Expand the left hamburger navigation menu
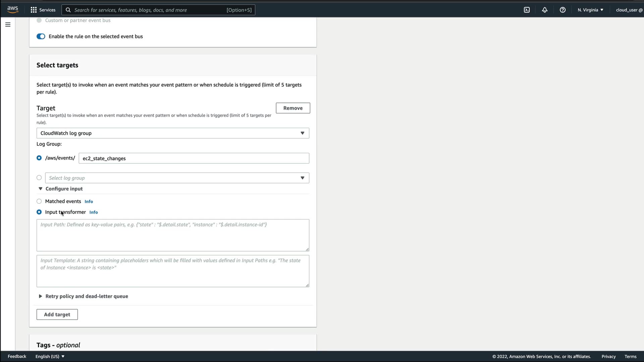Viewport: 644px width, 362px height. (x=8, y=24)
